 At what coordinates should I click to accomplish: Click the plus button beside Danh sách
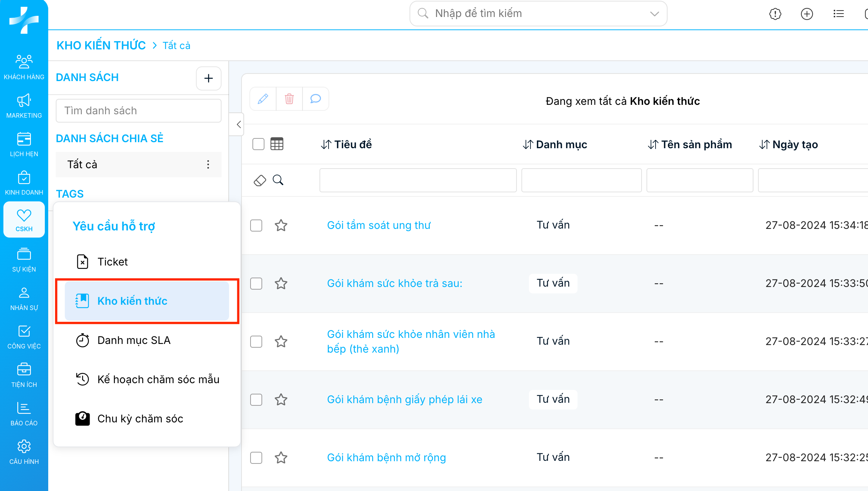coord(208,78)
